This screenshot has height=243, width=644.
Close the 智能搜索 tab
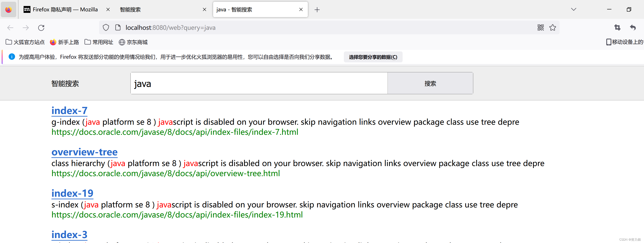coord(204,9)
